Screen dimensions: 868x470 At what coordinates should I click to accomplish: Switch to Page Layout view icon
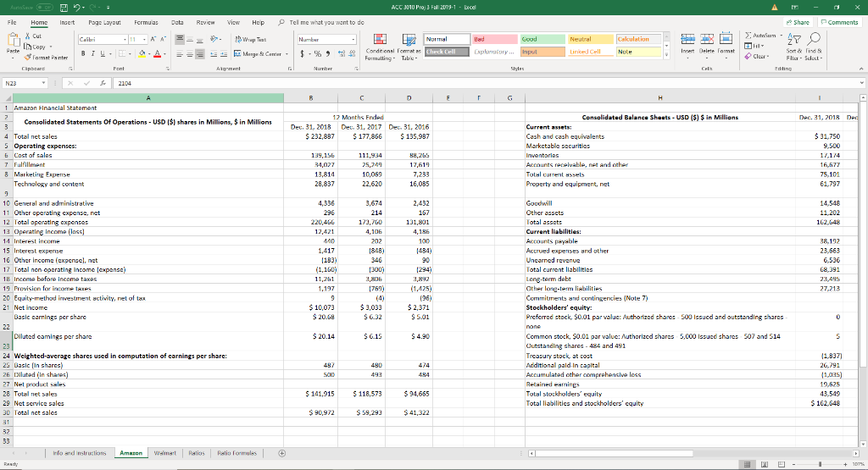[x=765, y=464]
